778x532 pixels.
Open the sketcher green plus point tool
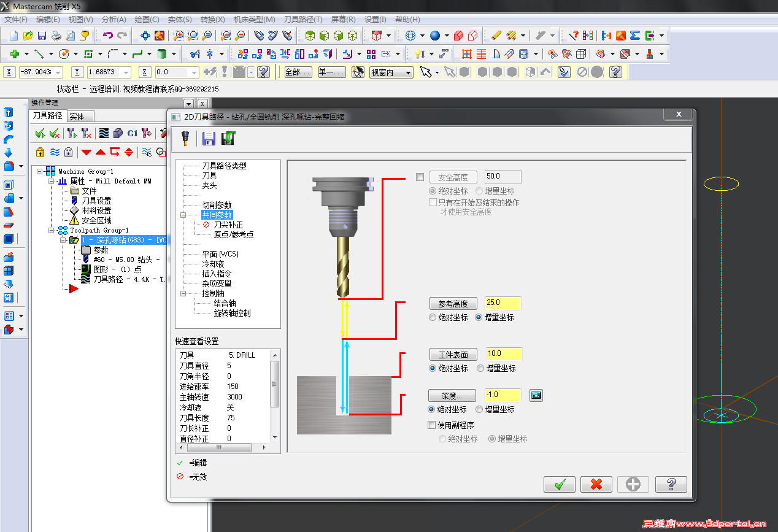pyautogui.click(x=15, y=54)
